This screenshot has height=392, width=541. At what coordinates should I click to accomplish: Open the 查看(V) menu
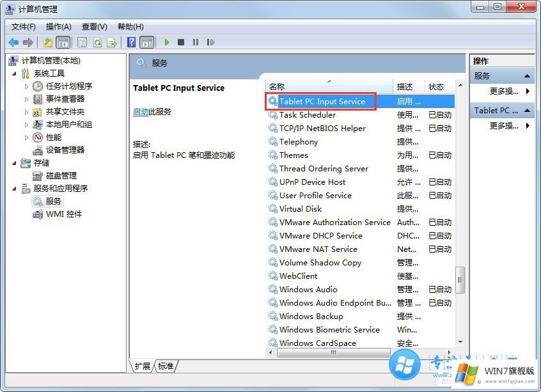click(x=95, y=27)
